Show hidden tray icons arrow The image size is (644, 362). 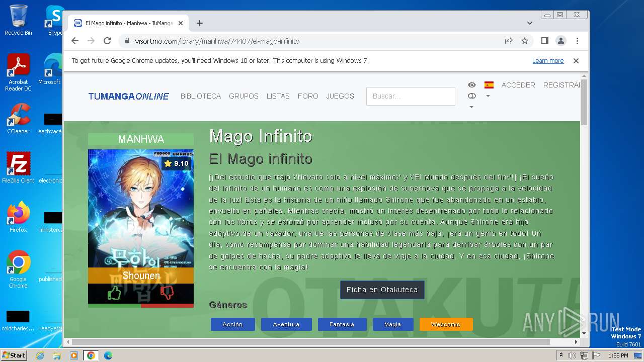point(561,355)
